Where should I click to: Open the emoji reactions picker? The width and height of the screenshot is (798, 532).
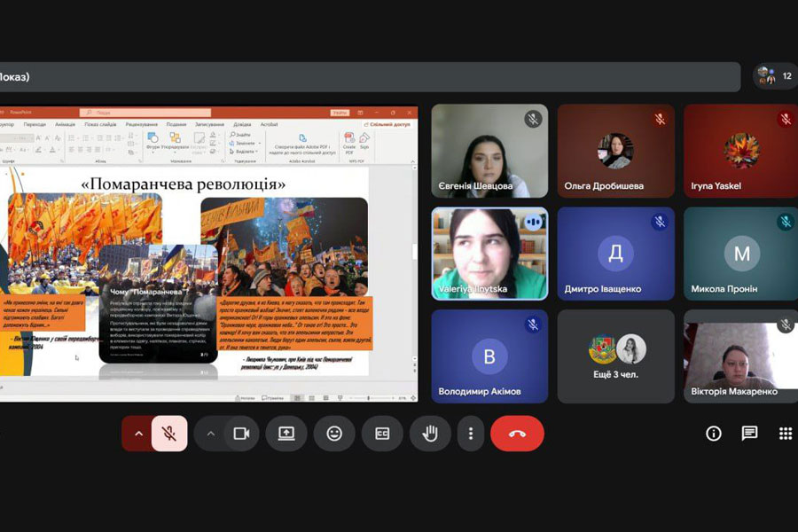click(334, 434)
